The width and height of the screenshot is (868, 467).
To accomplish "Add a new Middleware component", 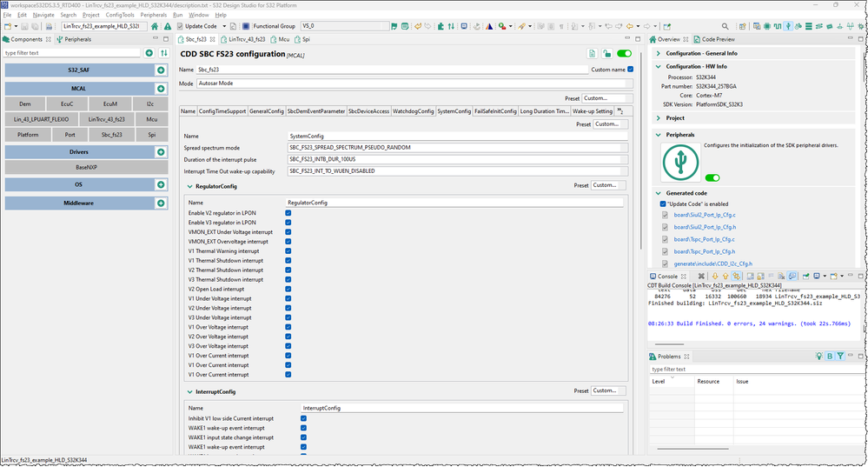I will coord(161,203).
